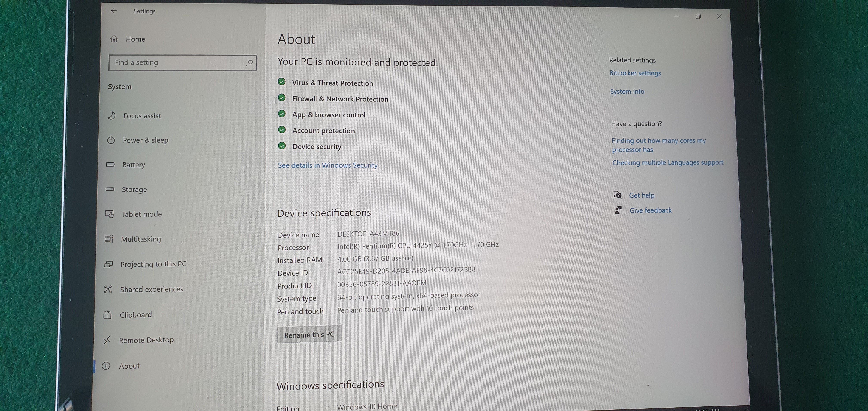The width and height of the screenshot is (868, 411).
Task: Click the Shared experiences icon
Action: point(108,289)
